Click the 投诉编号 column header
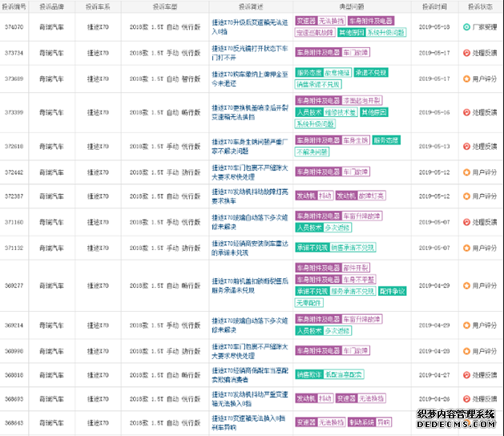 (x=14, y=6)
